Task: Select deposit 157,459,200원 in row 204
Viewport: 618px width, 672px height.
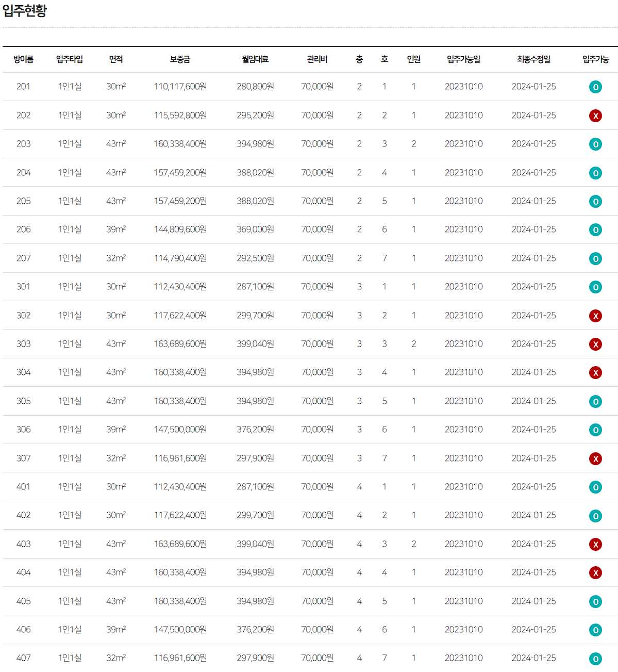Action: click(180, 173)
